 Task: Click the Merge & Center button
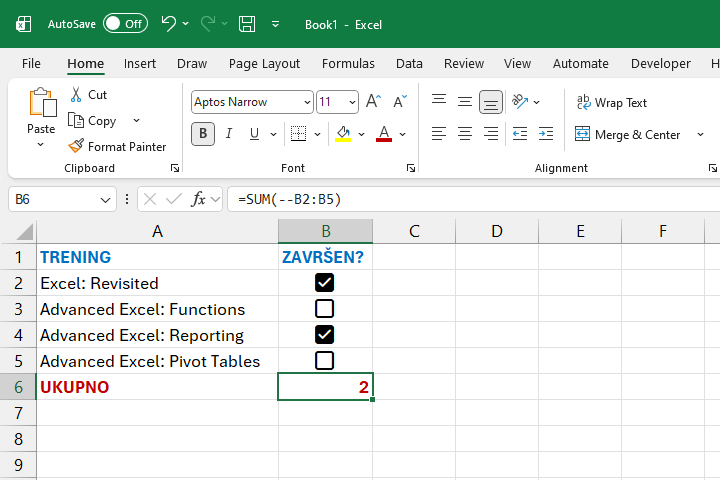627,134
